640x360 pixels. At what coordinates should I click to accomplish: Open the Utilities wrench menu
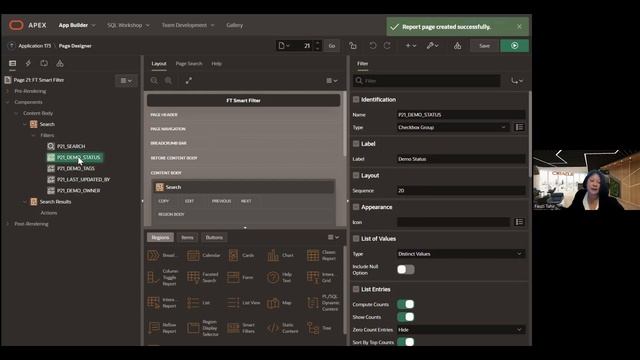click(433, 46)
